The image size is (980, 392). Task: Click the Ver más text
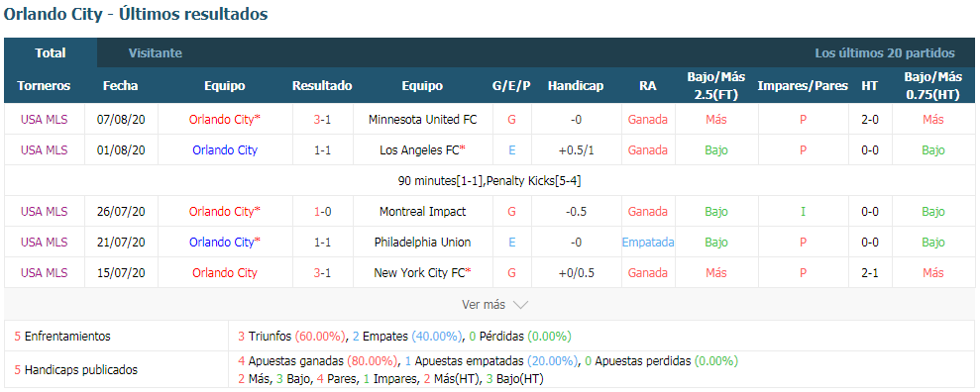pyautogui.click(x=484, y=305)
